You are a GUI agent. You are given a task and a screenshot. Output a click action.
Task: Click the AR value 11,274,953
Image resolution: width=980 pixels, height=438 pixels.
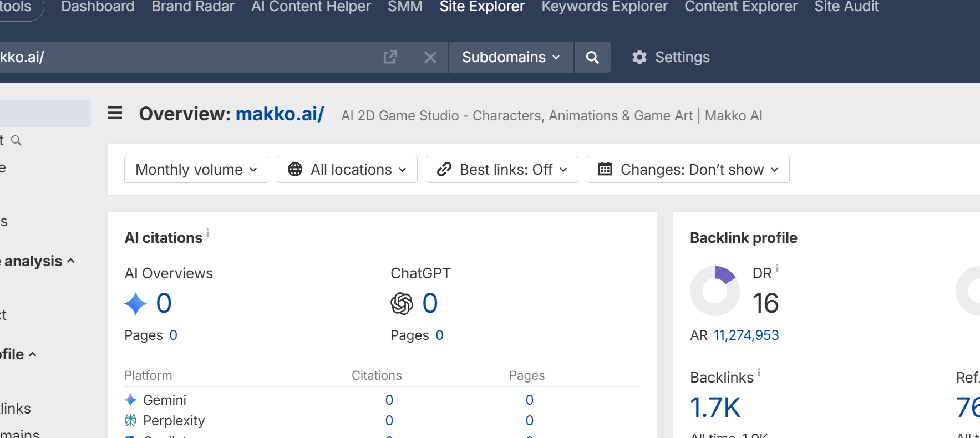point(746,335)
